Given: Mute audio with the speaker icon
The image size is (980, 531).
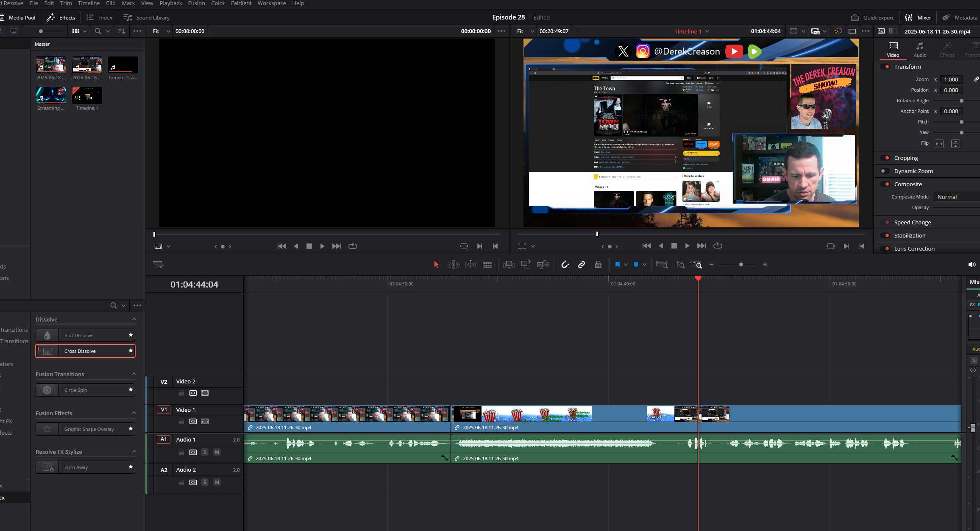Looking at the screenshot, I should coord(972,265).
